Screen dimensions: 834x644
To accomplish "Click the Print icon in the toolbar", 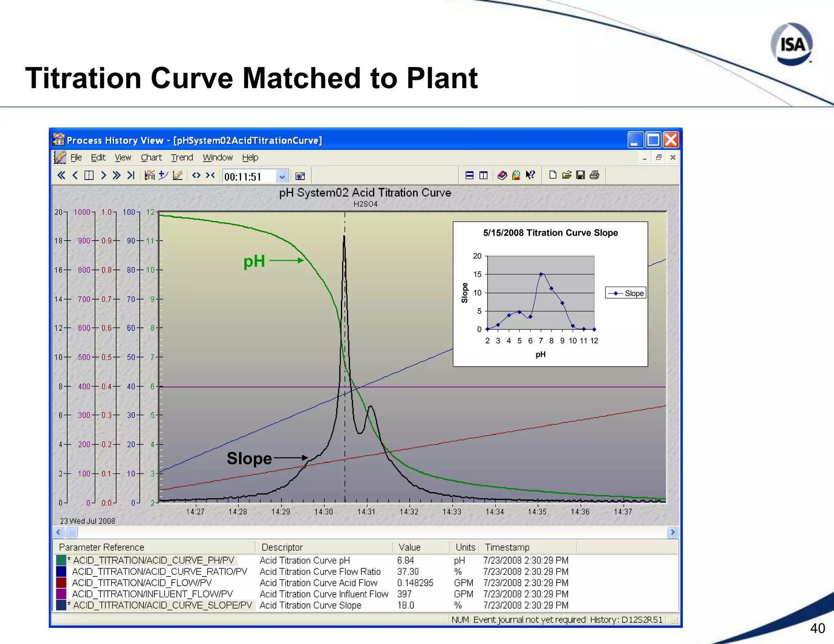I will [x=595, y=175].
